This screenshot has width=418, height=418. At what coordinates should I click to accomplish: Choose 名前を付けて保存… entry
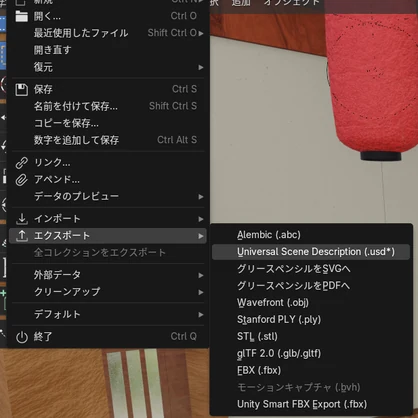coord(108,106)
